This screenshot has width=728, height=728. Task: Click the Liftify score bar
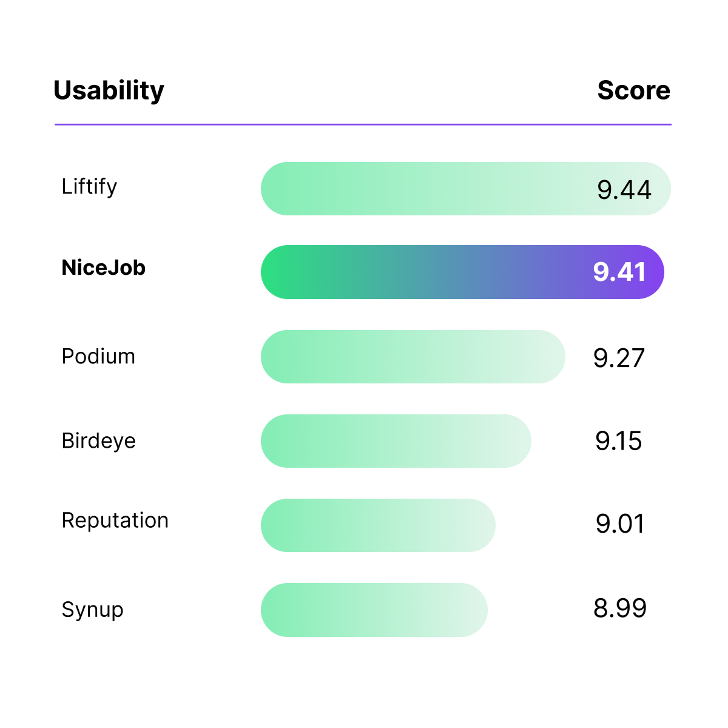(425, 189)
